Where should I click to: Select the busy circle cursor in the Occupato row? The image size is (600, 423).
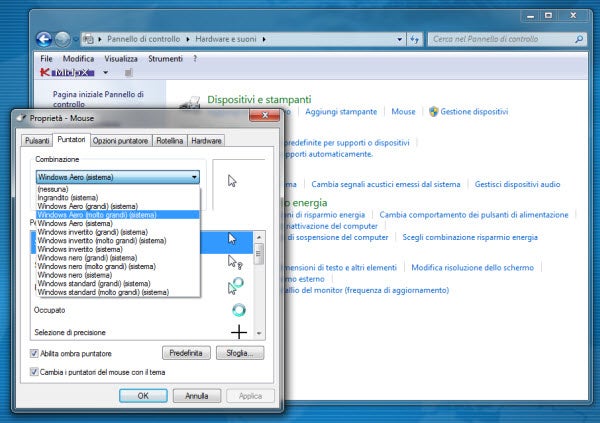coord(239,310)
